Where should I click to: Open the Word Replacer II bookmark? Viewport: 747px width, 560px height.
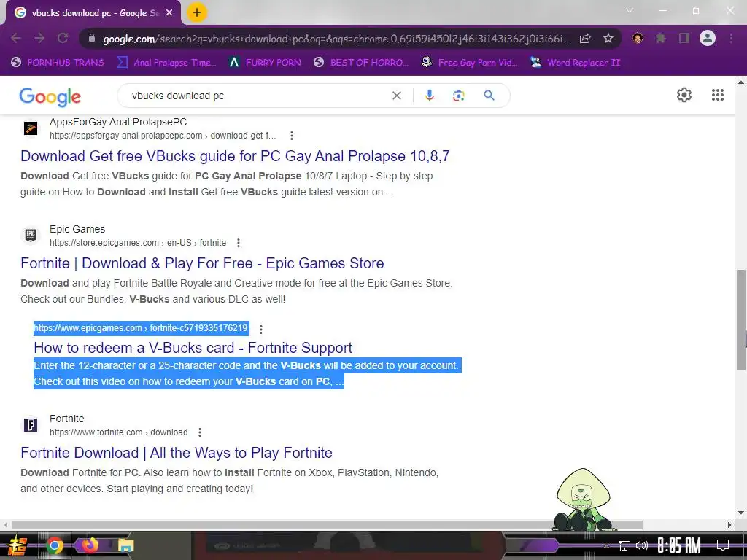[x=575, y=63]
